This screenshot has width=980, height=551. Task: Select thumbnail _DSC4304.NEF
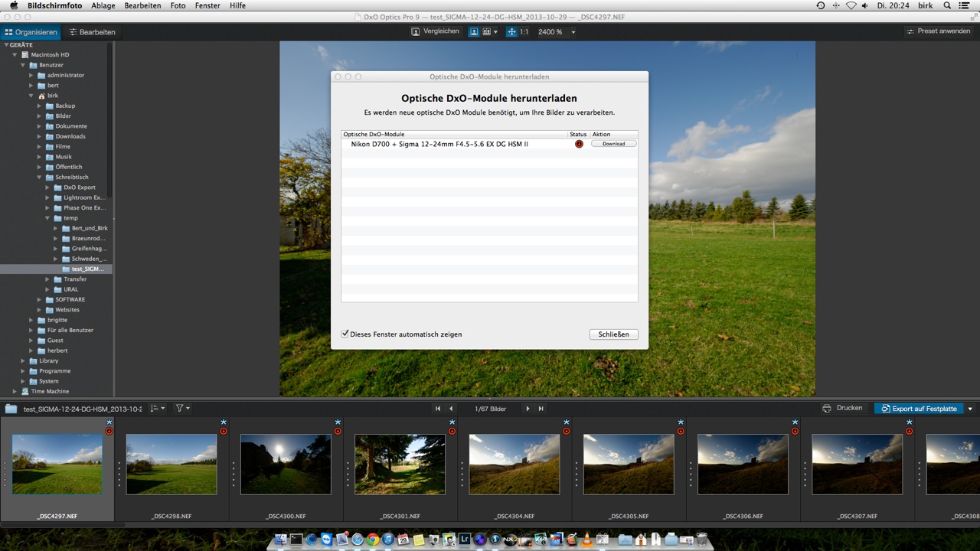click(x=514, y=465)
